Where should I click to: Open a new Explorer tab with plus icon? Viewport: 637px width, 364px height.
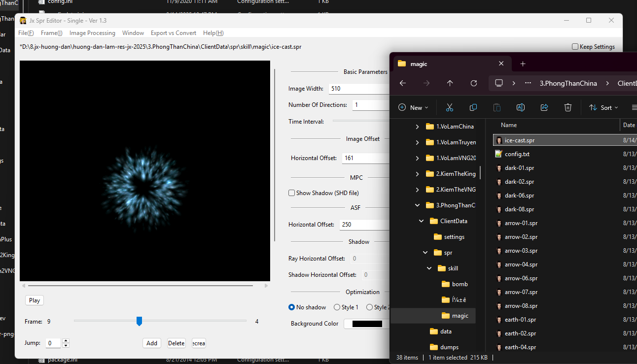[523, 64]
